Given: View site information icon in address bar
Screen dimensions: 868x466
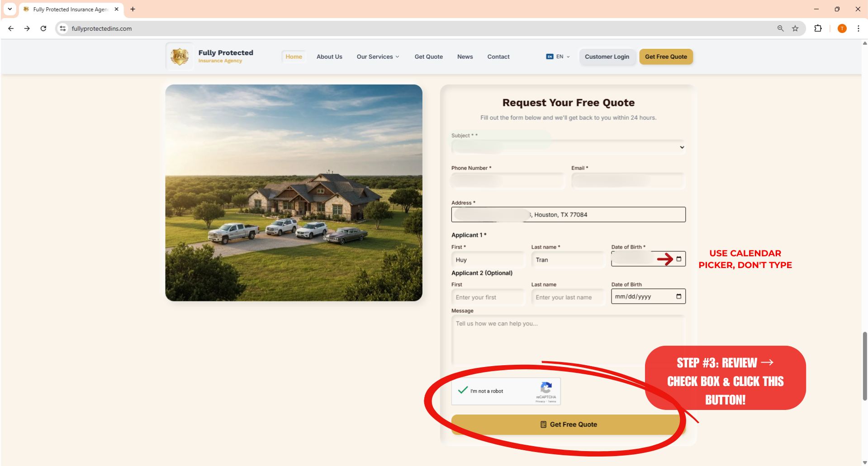Looking at the screenshot, I should (63, 28).
